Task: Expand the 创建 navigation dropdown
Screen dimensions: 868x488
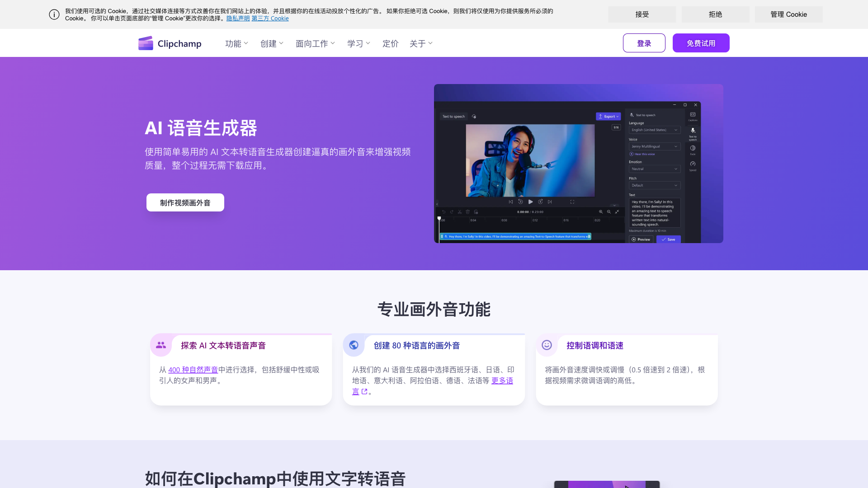Action: click(x=272, y=43)
